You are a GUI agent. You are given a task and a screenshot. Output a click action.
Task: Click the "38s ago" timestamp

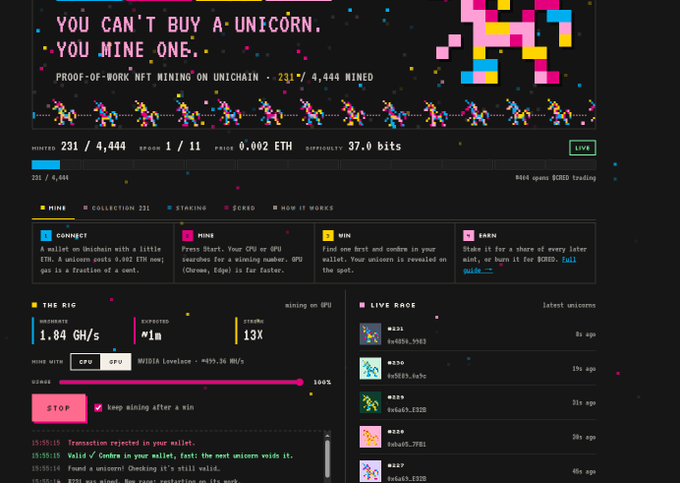click(584, 437)
